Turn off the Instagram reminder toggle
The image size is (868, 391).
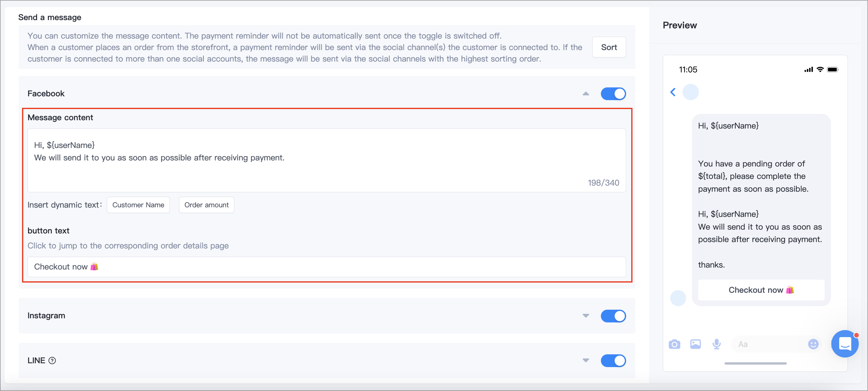pyautogui.click(x=613, y=316)
